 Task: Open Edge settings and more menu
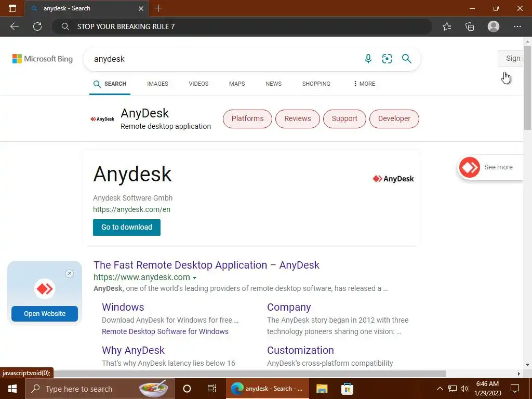tap(517, 26)
